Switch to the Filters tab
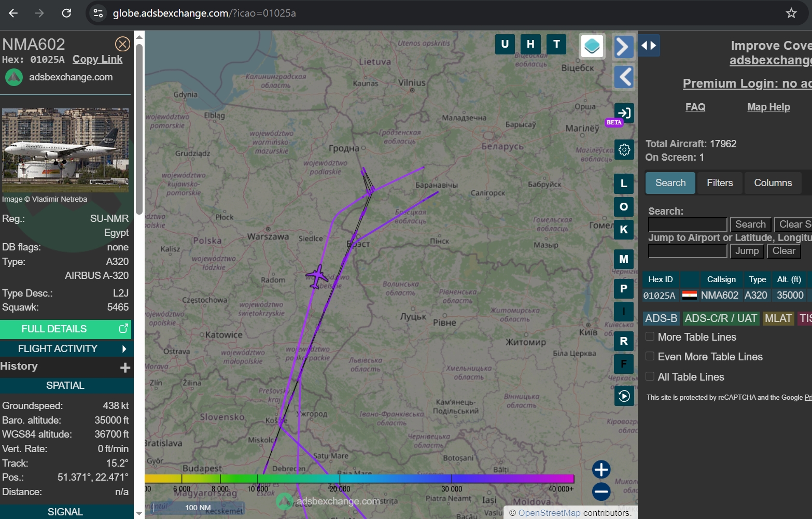The width and height of the screenshot is (812, 519). click(x=720, y=183)
